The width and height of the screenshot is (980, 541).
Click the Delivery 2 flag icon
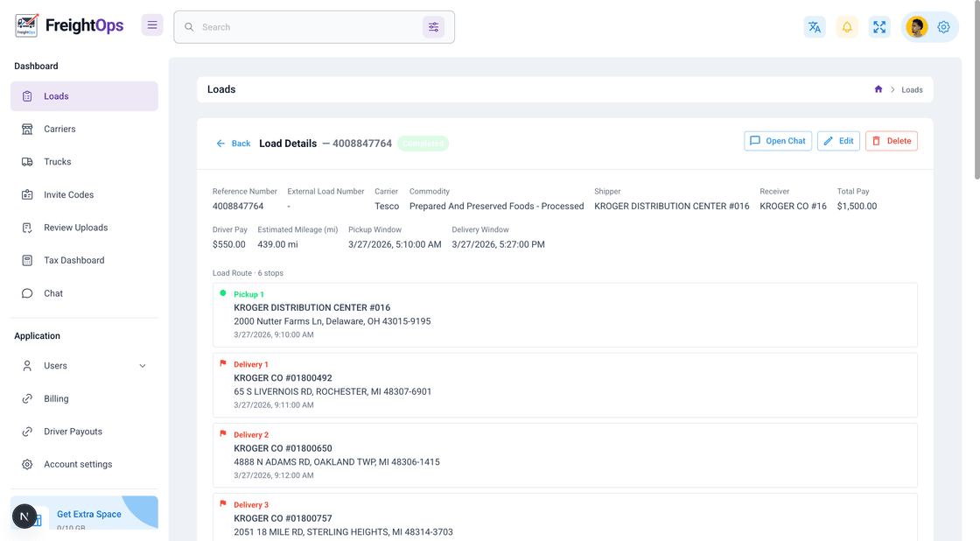223,433
